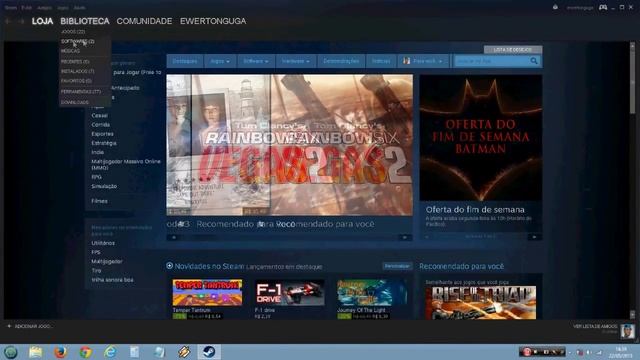The width and height of the screenshot is (640, 360).
Task: Open the Para você dropdown
Action: point(423,61)
